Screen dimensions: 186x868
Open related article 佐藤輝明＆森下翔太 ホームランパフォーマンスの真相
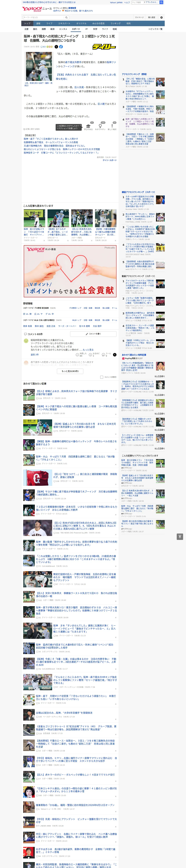tap(51, 142)
